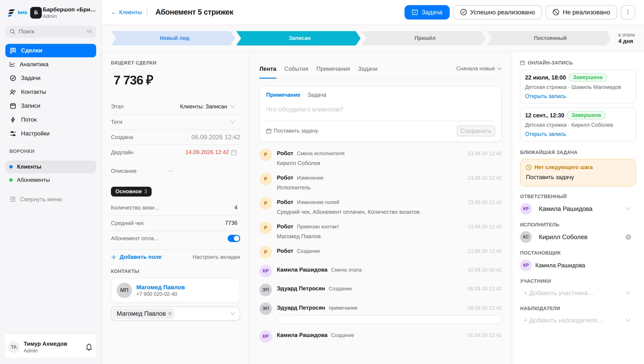Collapse the menu via Свернуть меню
The image size is (644, 364).
click(x=36, y=199)
